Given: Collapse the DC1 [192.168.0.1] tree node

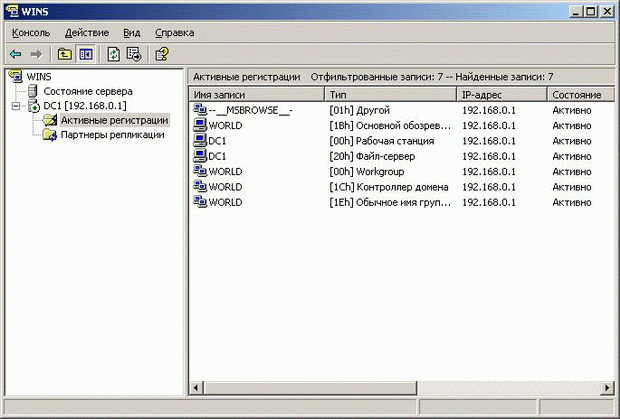Looking at the screenshot, I should click(x=15, y=106).
